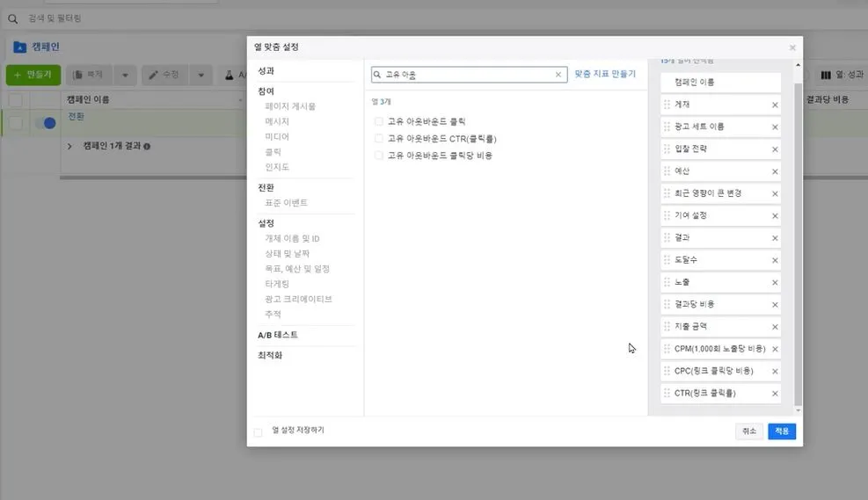Click the 복제 duplicate button
868x500 pixels.
click(x=90, y=75)
